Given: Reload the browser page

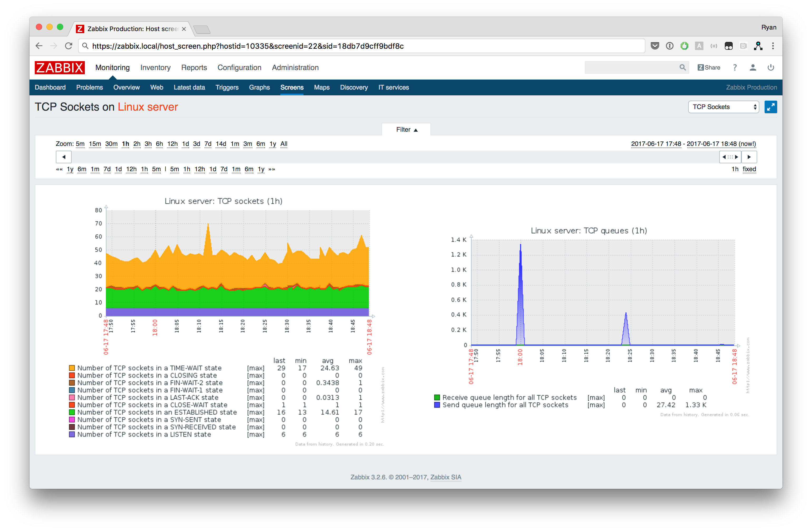Looking at the screenshot, I should pos(69,46).
